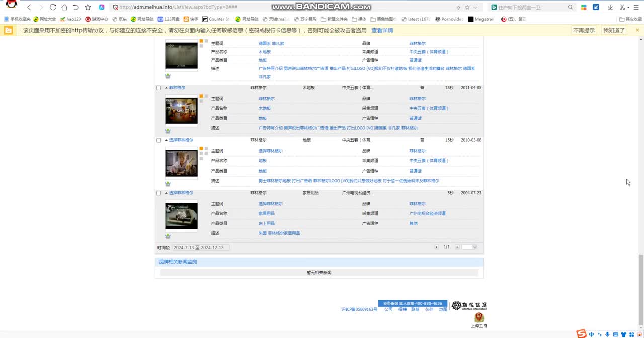Viewport: 644px width, 338px height.
Task: Open the 京东 bookmark
Action: (120, 19)
